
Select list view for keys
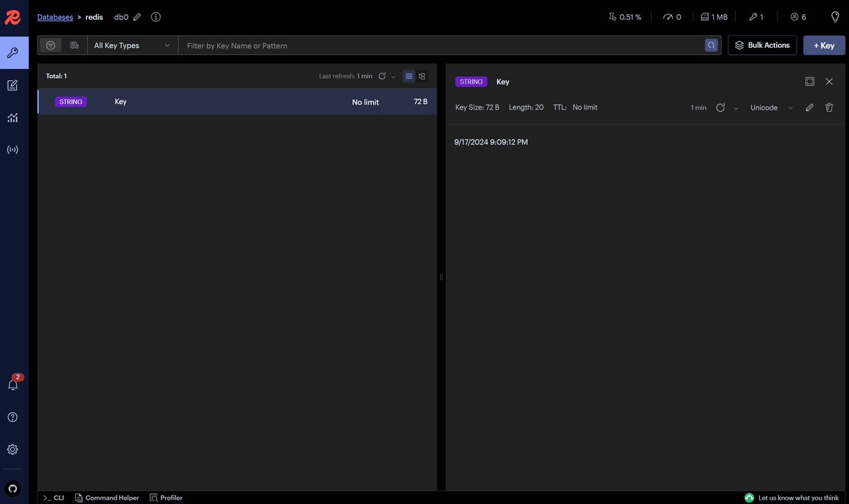click(x=409, y=76)
